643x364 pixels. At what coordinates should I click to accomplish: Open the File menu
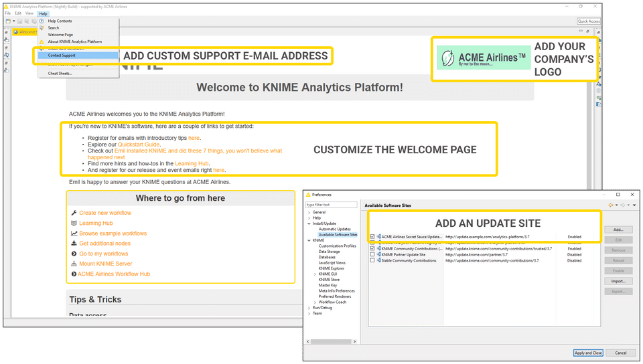[x=8, y=13]
